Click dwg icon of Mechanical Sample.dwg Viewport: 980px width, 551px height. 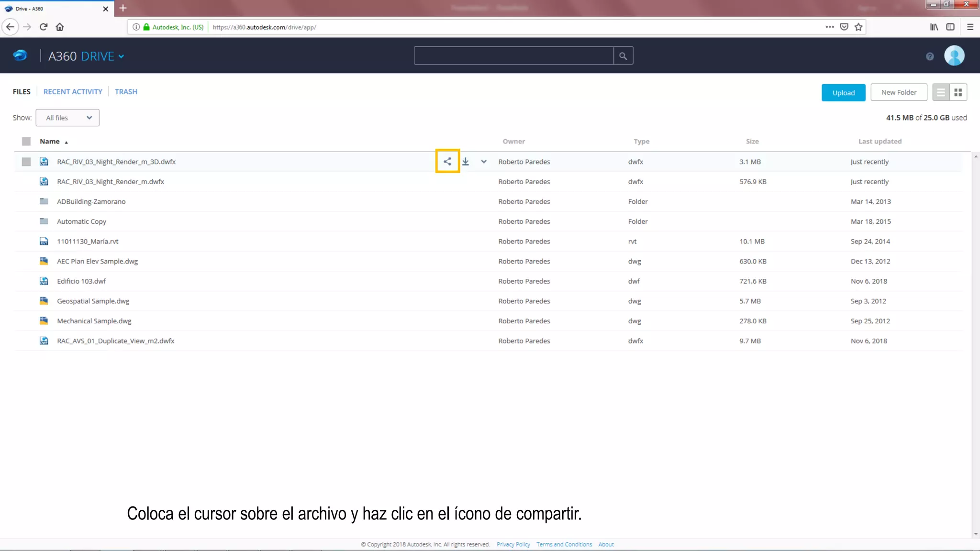click(44, 321)
